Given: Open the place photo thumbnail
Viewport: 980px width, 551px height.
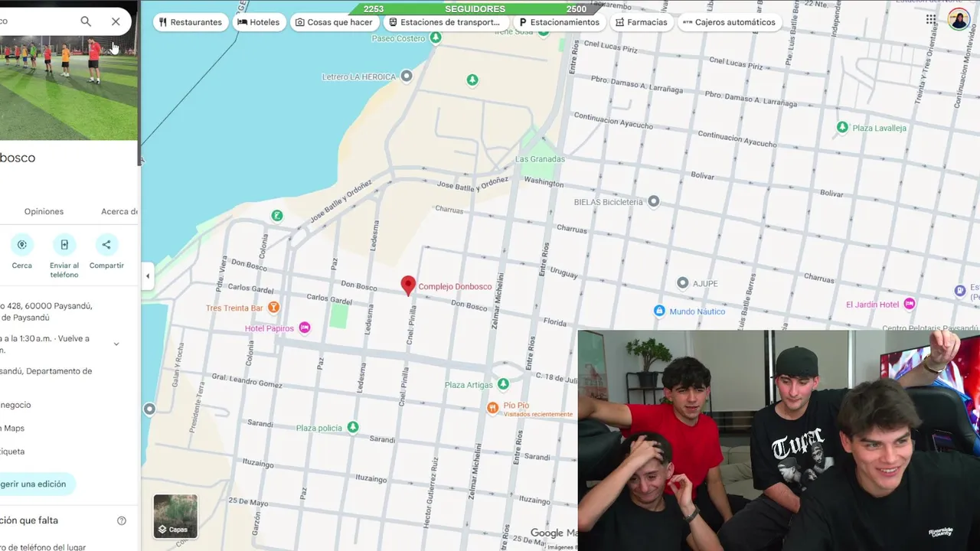Looking at the screenshot, I should pos(69,88).
